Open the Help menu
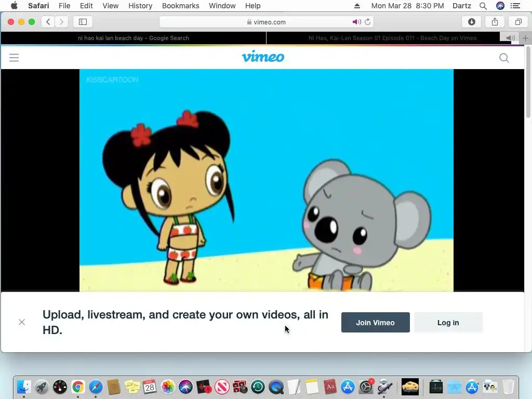This screenshot has width=532, height=399. [253, 6]
